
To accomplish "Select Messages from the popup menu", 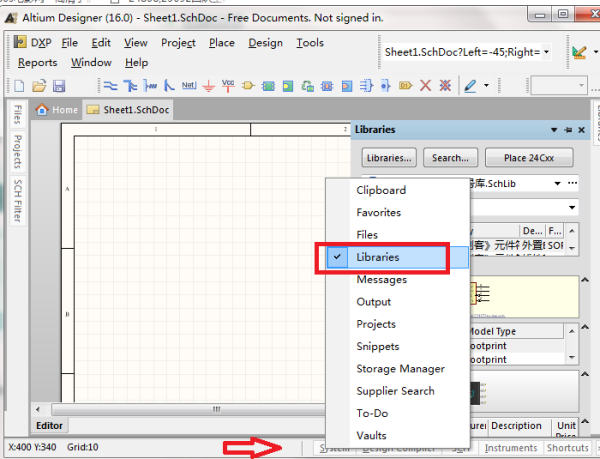I will click(x=379, y=279).
